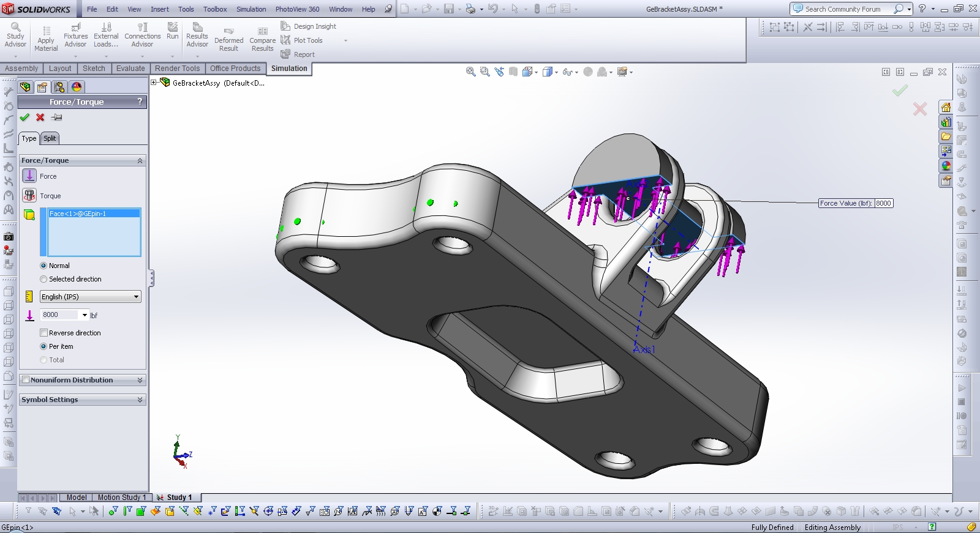The width and height of the screenshot is (980, 533).
Task: Collapse the left panel with the splitter handle
Action: tap(151, 278)
